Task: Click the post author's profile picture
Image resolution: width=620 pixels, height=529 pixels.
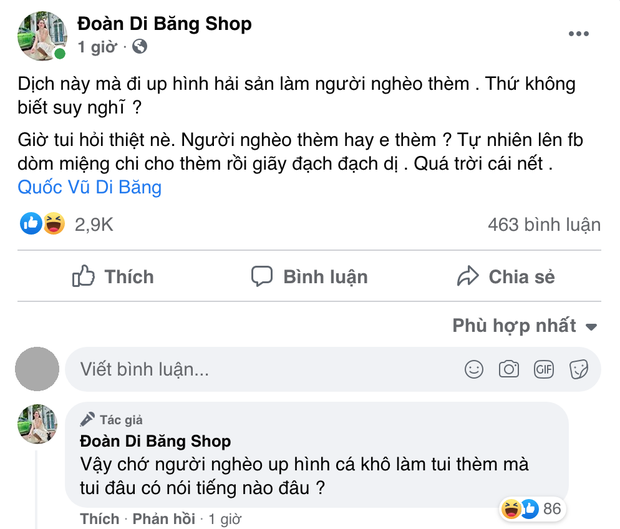Action: 40,34
